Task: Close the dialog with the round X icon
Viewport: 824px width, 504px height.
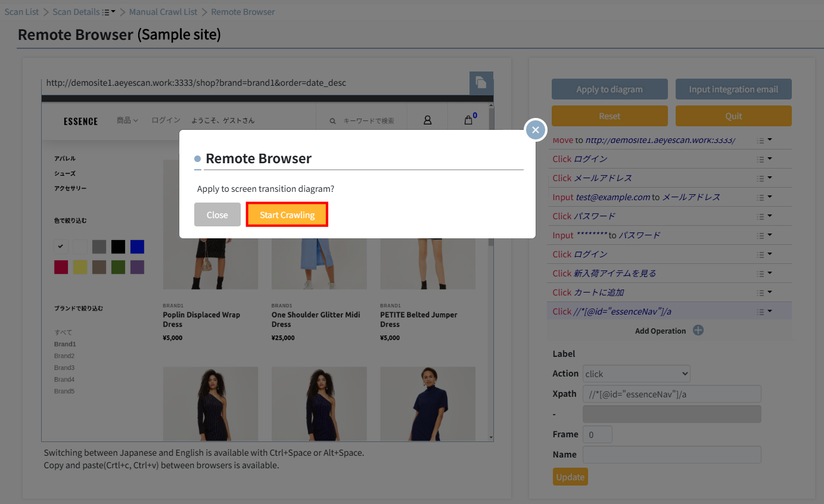Action: 536,130
